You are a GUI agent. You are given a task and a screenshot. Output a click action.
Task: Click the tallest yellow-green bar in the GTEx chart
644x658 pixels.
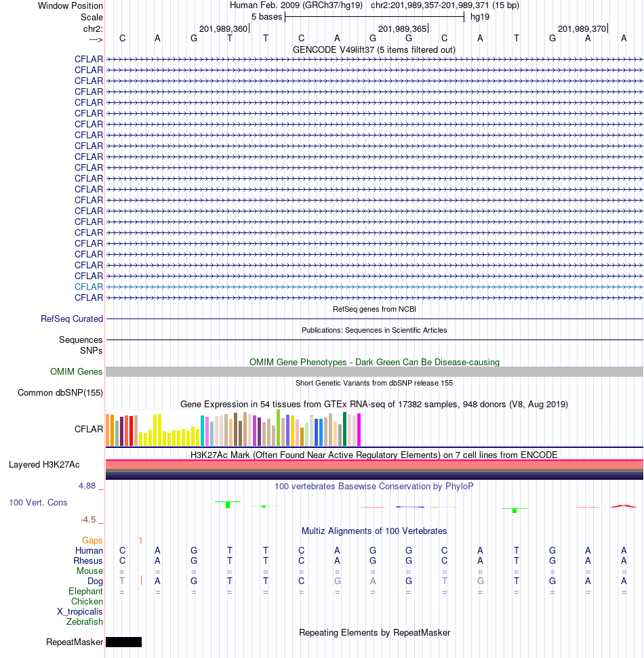click(279, 427)
